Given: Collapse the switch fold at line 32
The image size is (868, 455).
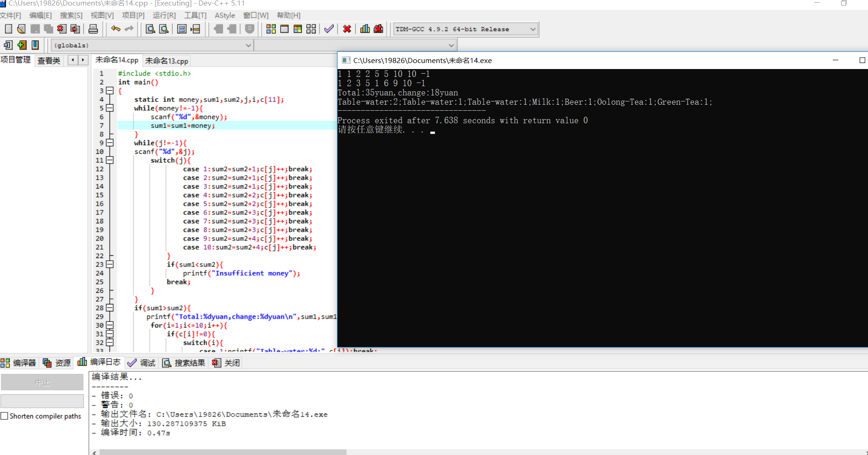Looking at the screenshot, I should click(110, 342).
